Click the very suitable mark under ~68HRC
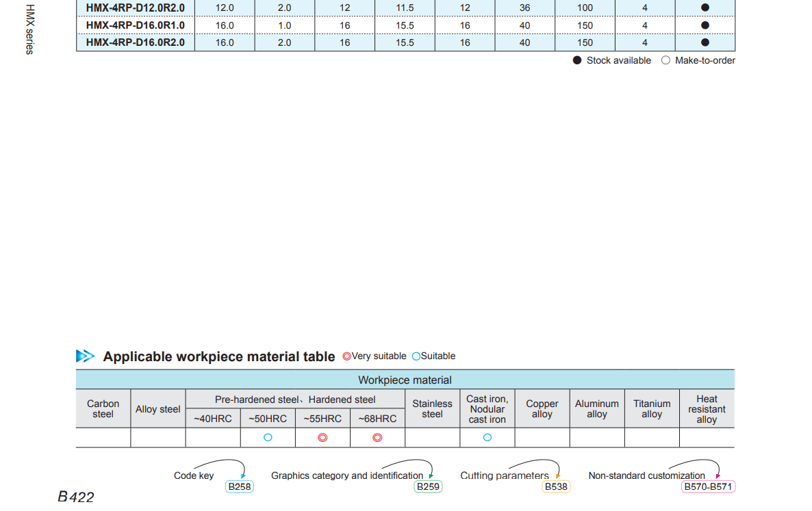 click(x=377, y=438)
